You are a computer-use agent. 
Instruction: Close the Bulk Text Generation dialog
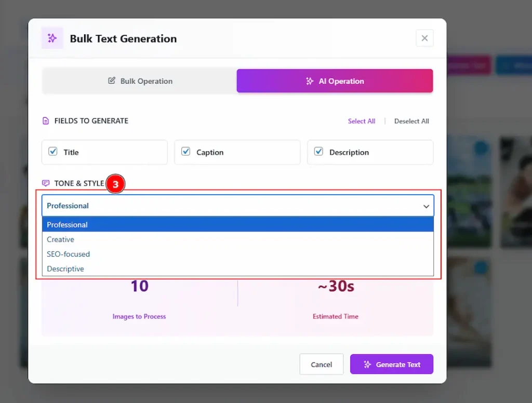coord(424,38)
